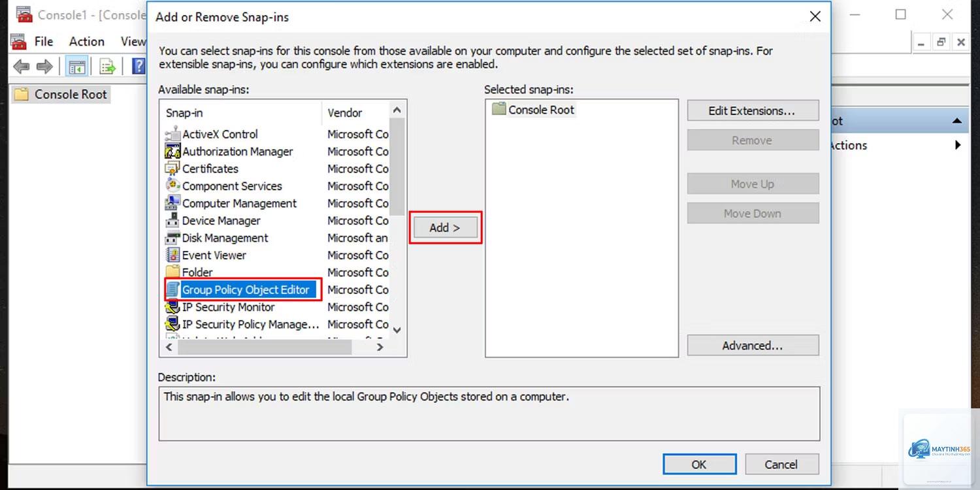
Task: Click the Edit Extensions... button
Action: tap(753, 111)
